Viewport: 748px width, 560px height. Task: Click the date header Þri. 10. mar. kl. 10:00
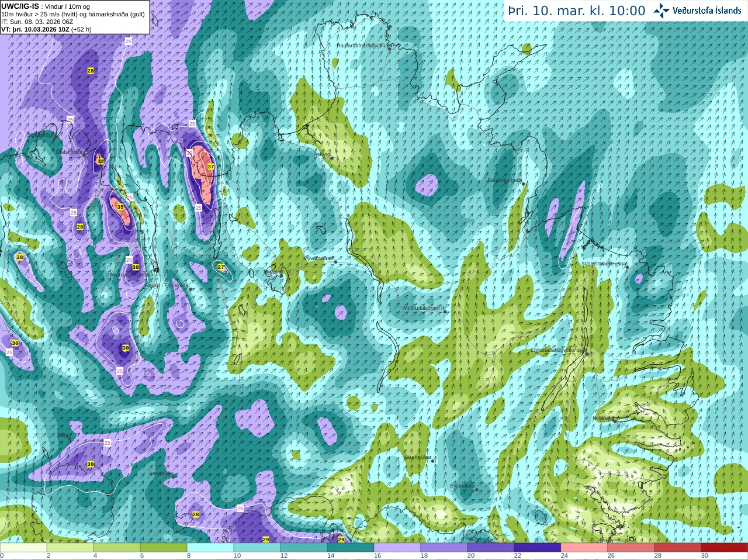point(577,11)
